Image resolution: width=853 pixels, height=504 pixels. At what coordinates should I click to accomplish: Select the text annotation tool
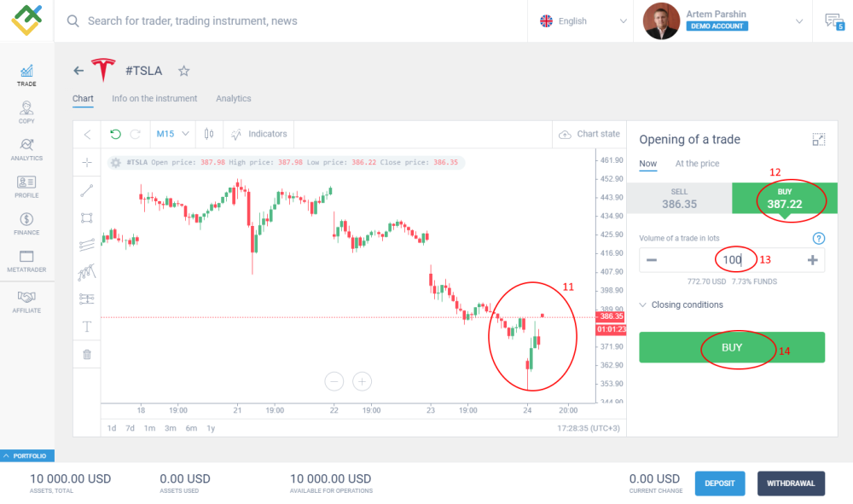pyautogui.click(x=86, y=327)
